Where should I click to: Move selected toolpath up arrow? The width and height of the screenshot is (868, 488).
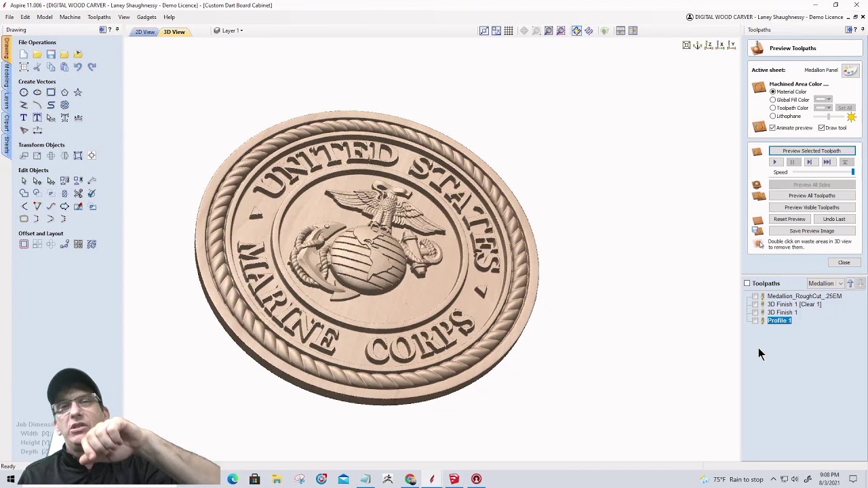point(850,283)
